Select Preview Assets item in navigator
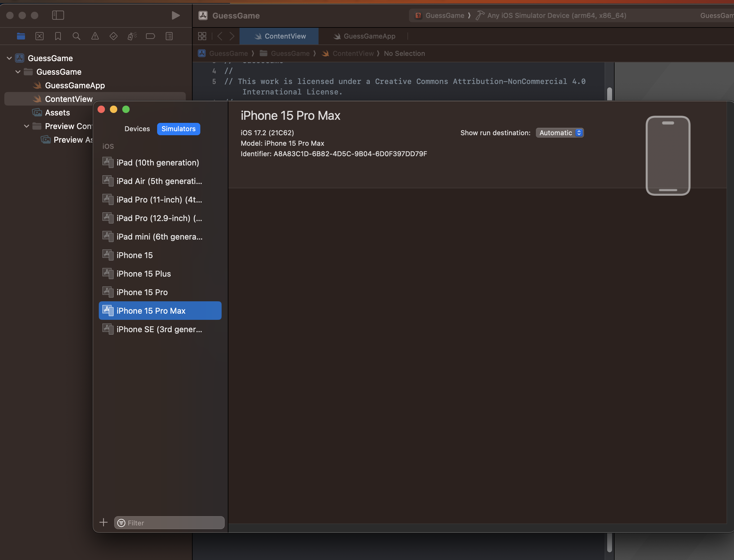The width and height of the screenshot is (734, 560). [x=66, y=140]
